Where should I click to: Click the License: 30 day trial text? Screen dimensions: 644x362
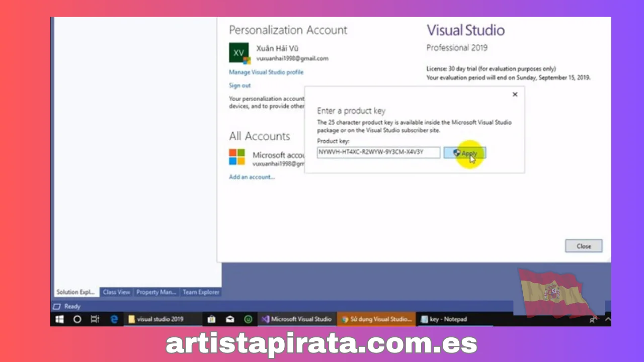(491, 69)
